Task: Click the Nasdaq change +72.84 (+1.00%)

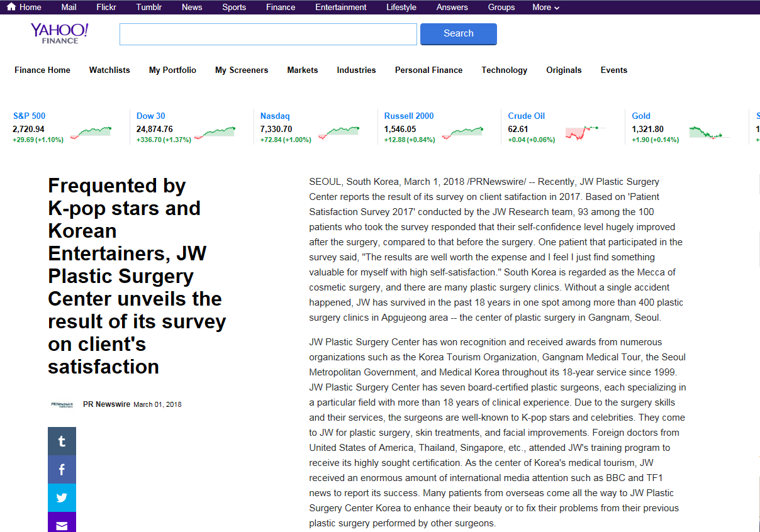Action: pos(286,140)
